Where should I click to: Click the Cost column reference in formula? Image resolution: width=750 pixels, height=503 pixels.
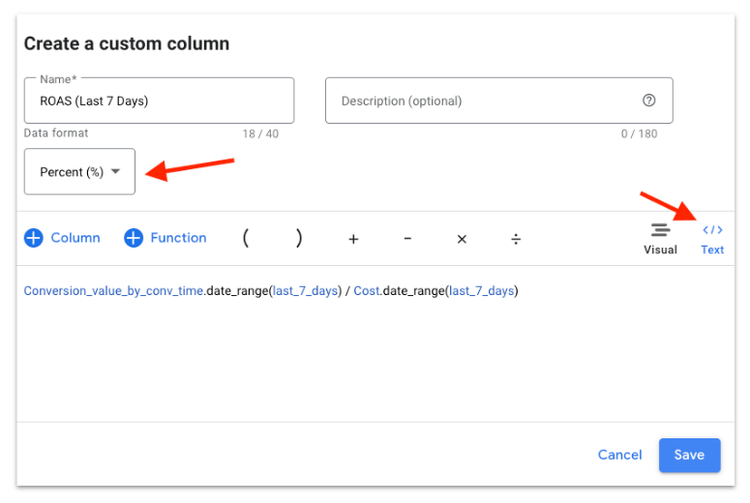click(367, 291)
